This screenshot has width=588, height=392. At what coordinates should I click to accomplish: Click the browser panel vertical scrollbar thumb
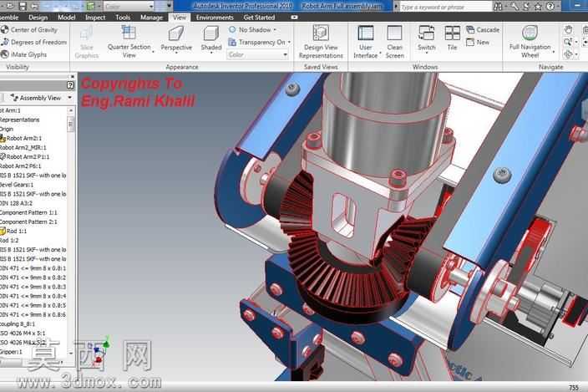point(70,125)
